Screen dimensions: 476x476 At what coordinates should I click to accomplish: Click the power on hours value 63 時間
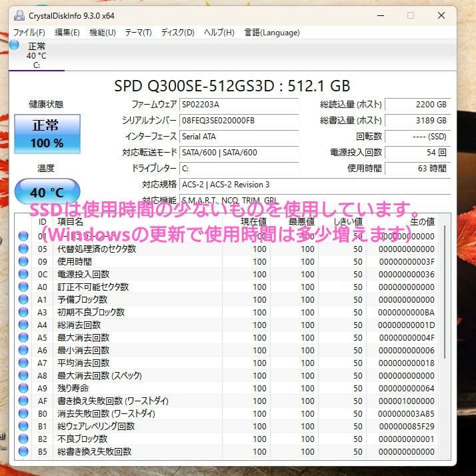418,169
